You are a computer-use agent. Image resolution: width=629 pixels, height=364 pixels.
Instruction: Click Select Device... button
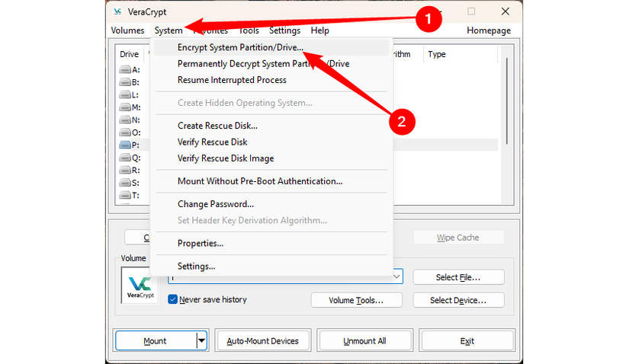click(458, 300)
